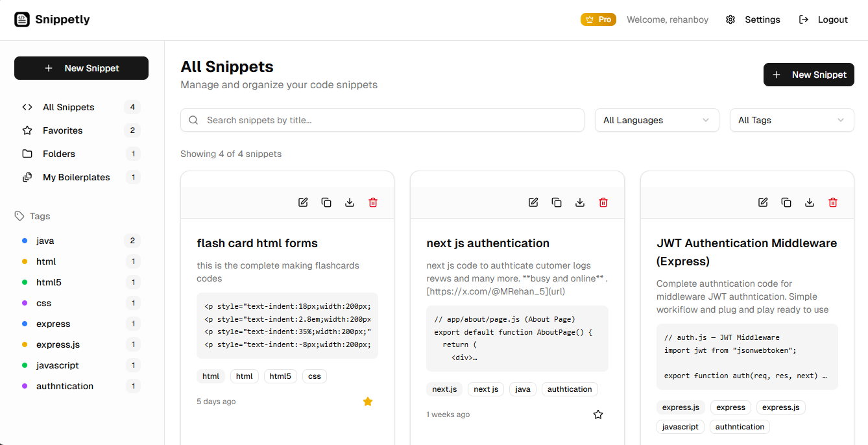Screen dimensions: 868x445
Task: Toggle the Pro badge
Action: (x=598, y=19)
